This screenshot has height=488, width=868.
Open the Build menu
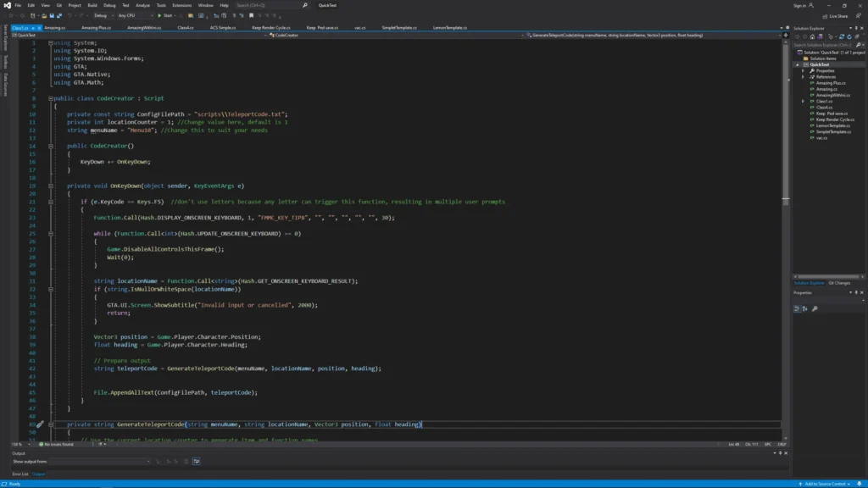(x=92, y=5)
